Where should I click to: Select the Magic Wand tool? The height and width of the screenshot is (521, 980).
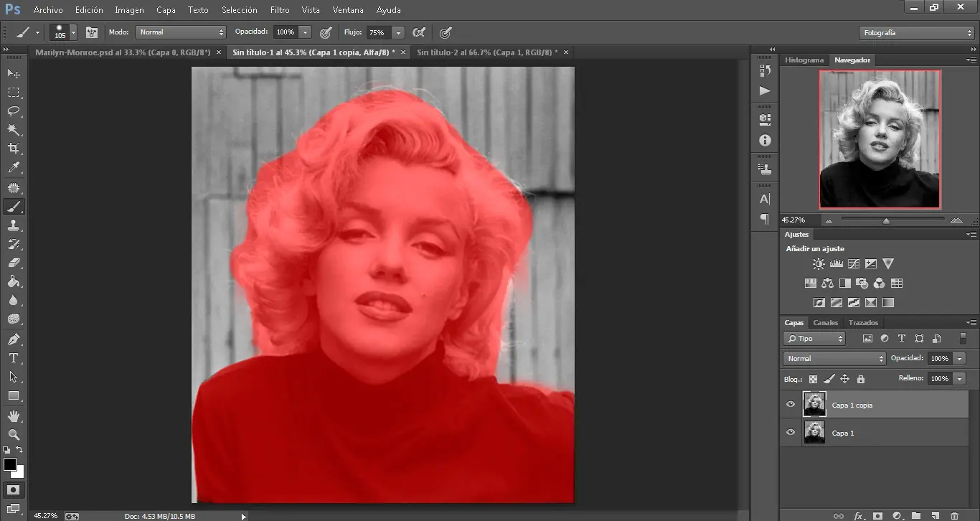(x=14, y=130)
